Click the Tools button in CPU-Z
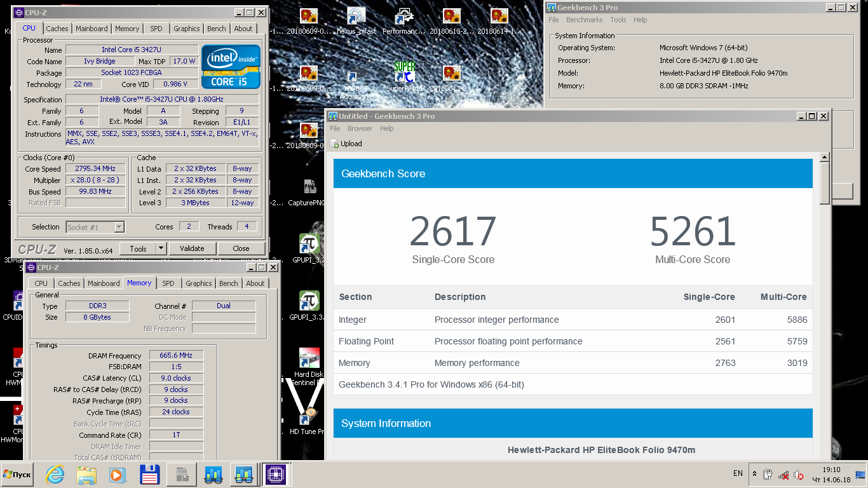This screenshot has height=488, width=868. pyautogui.click(x=138, y=248)
